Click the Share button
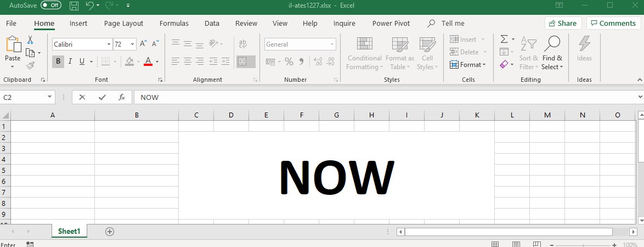Image resolution: width=644 pixels, height=247 pixels. pos(563,23)
